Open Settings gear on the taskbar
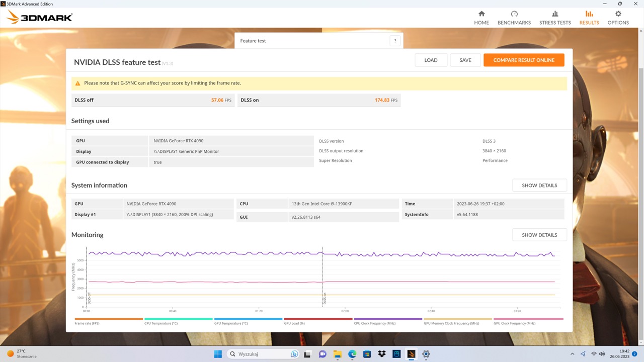This screenshot has height=362, width=644. [x=426, y=354]
